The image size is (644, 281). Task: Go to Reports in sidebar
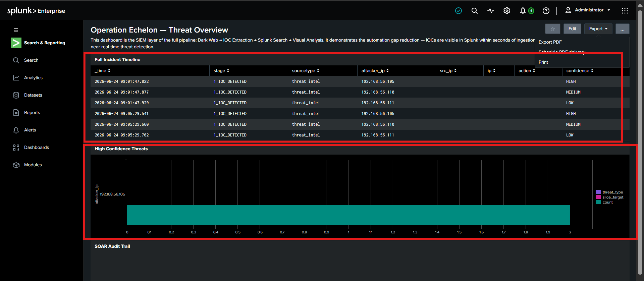32,113
